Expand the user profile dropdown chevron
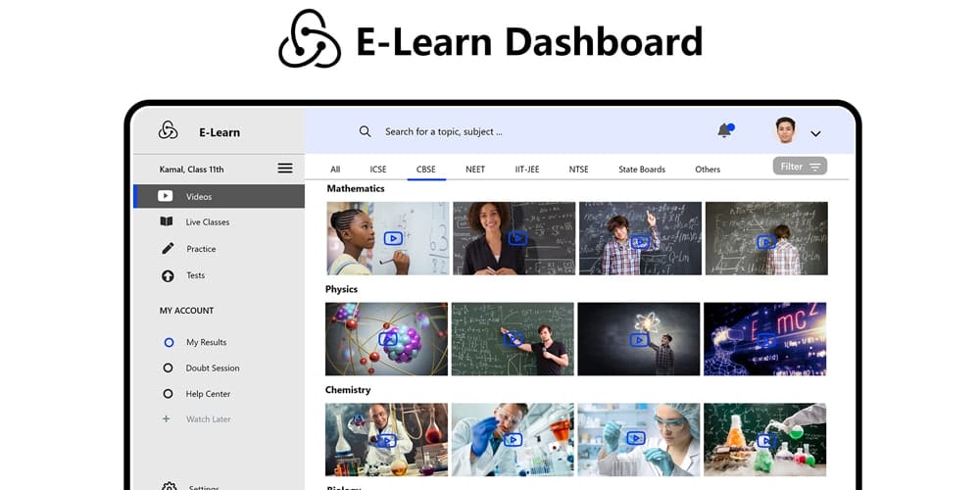The width and height of the screenshot is (980, 490). [x=815, y=133]
